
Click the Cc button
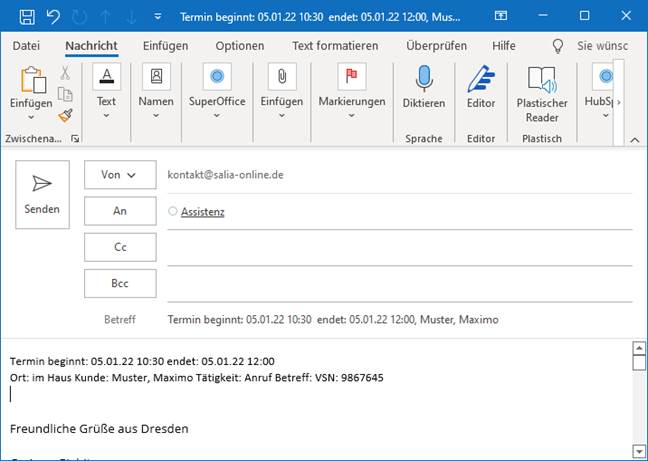point(120,247)
